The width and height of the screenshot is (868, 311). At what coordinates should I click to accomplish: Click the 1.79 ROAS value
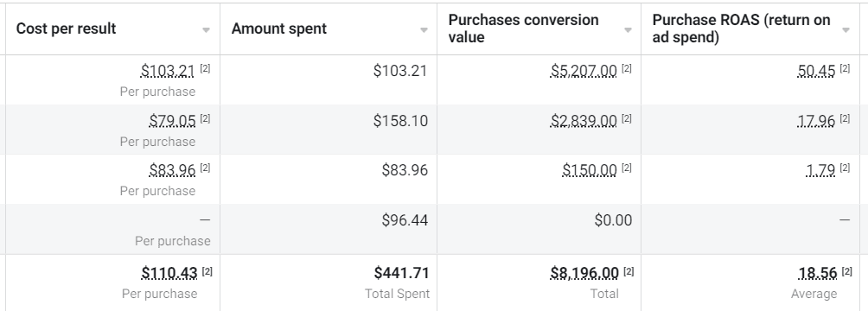pyautogui.click(x=820, y=170)
